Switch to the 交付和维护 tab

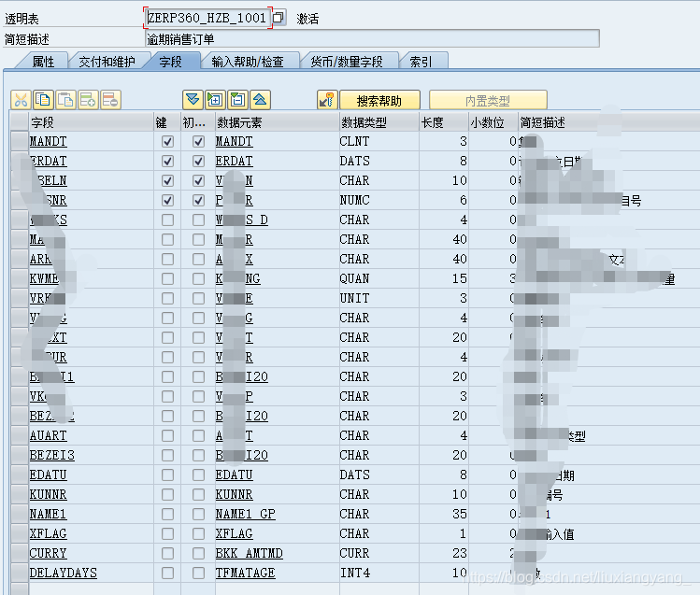pos(107,62)
